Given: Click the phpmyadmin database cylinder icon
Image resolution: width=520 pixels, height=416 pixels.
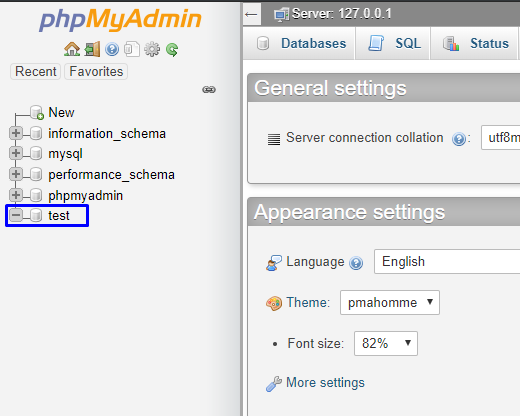Looking at the screenshot, I should (x=36, y=195).
